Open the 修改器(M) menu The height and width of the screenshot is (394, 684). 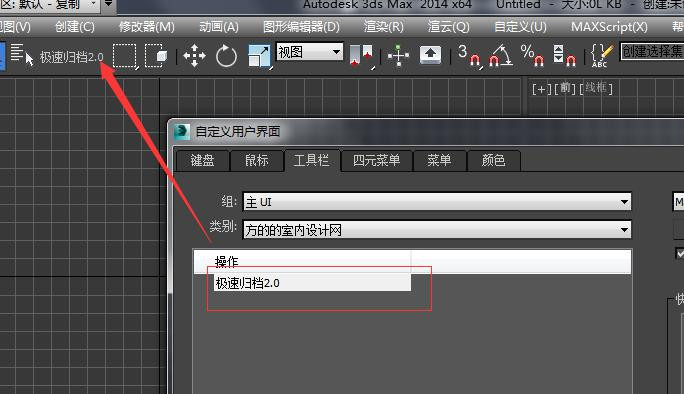pyautogui.click(x=147, y=27)
